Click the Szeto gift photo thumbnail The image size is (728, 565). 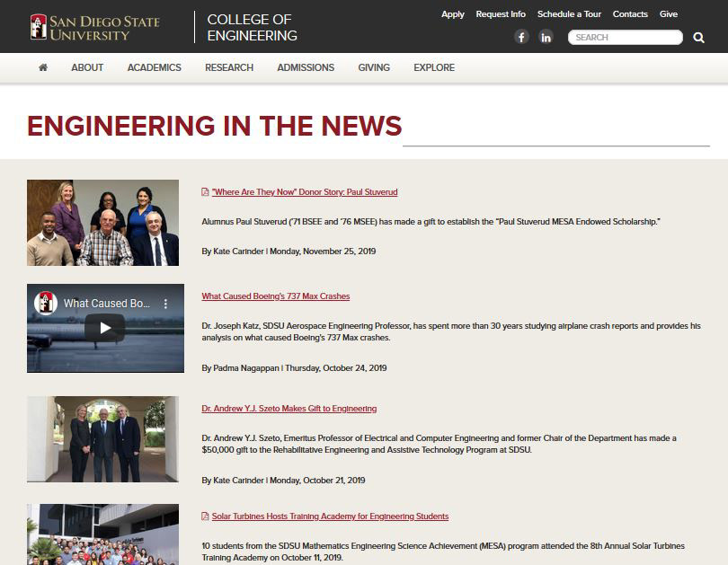pyautogui.click(x=102, y=439)
